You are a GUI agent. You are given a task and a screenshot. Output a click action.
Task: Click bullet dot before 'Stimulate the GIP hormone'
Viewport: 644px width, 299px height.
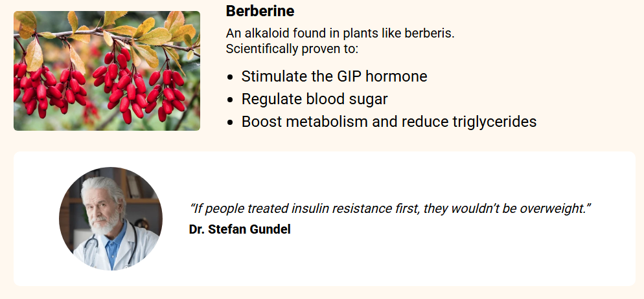tap(231, 77)
